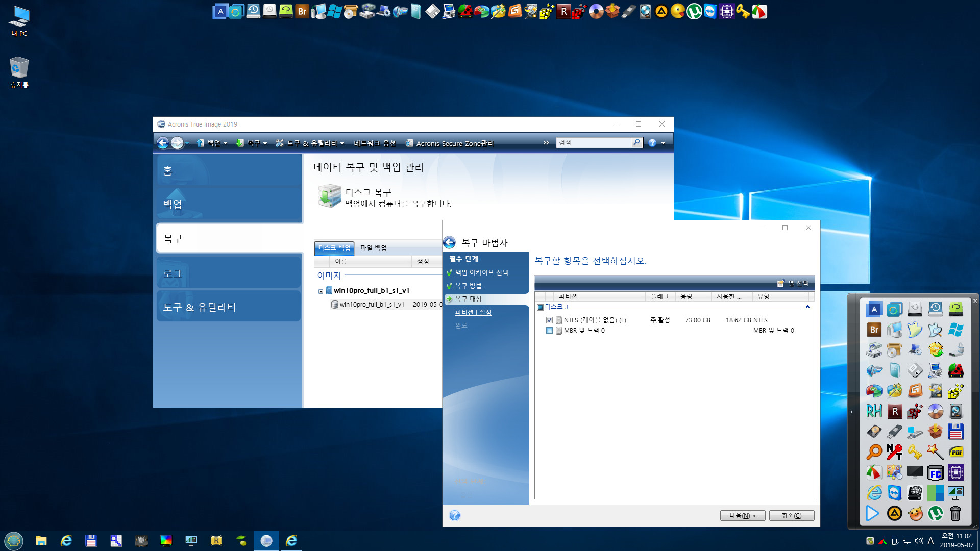This screenshot has height=551, width=980.
Task: Open the 휴지통 recycle bin desktop icon
Action: [19, 72]
